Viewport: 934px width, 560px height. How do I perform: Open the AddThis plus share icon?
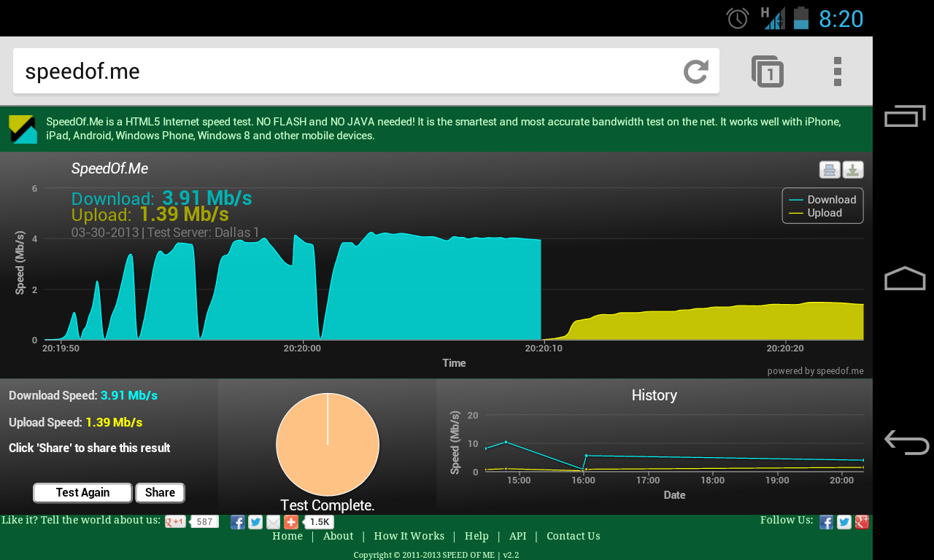tap(291, 522)
